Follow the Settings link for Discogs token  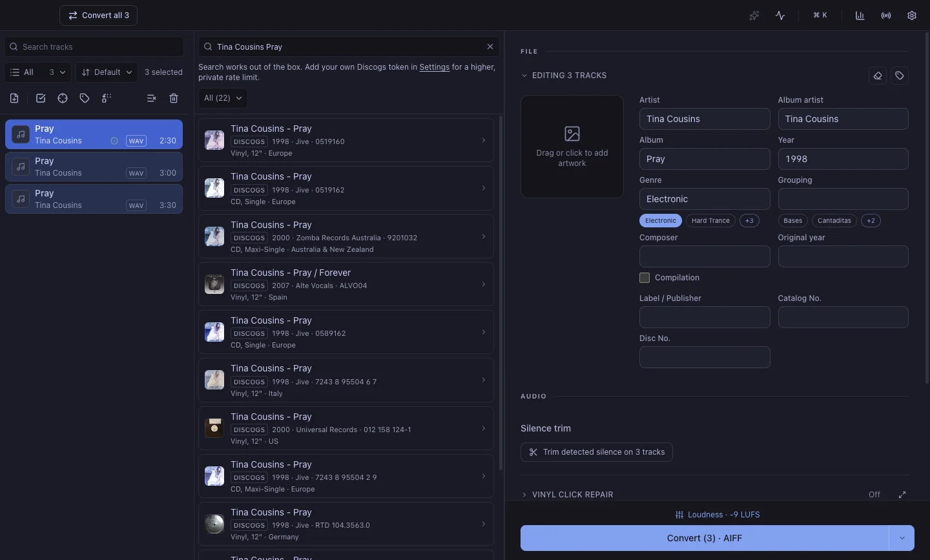(434, 67)
